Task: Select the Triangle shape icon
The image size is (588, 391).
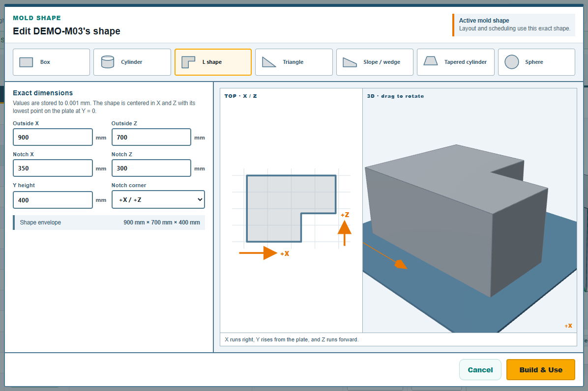Action: (x=269, y=62)
